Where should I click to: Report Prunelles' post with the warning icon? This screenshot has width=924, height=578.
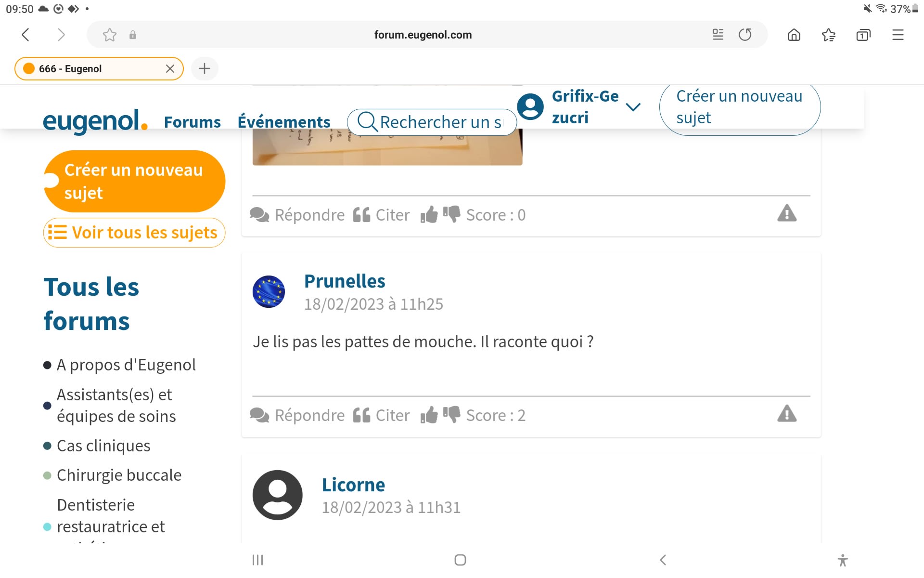point(786,414)
